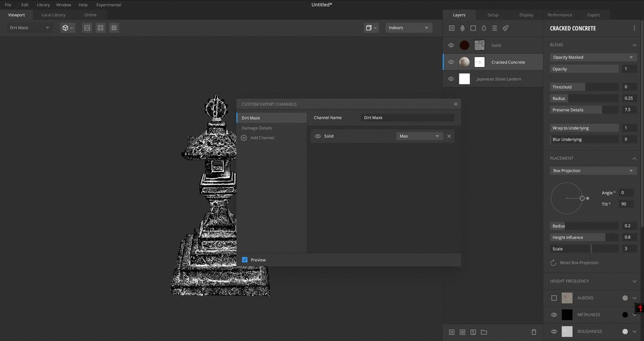644x341 pixels.
Task: Switch viewport to nine-tile grid view
Action: click(x=114, y=27)
